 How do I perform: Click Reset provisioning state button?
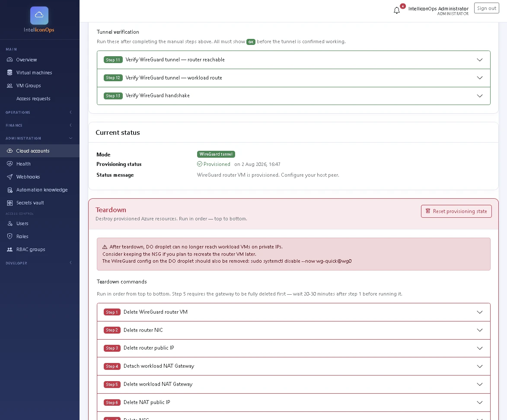456,211
